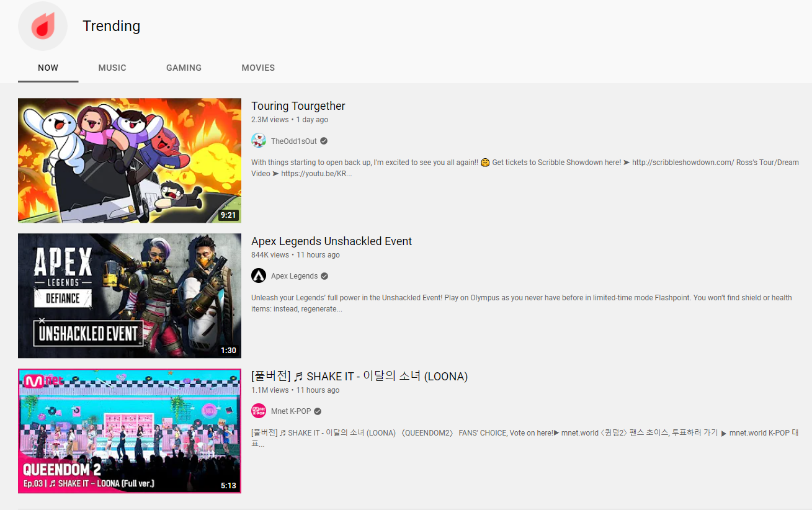Viewport: 812px width, 510px height.
Task: Play the Queendom 2 SHAKE IT thumbnail
Action: 130,431
